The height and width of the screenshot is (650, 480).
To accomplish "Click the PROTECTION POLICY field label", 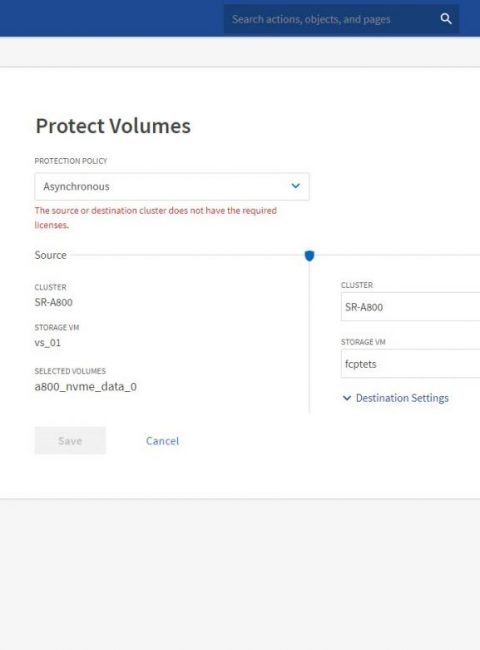I will [x=71, y=161].
